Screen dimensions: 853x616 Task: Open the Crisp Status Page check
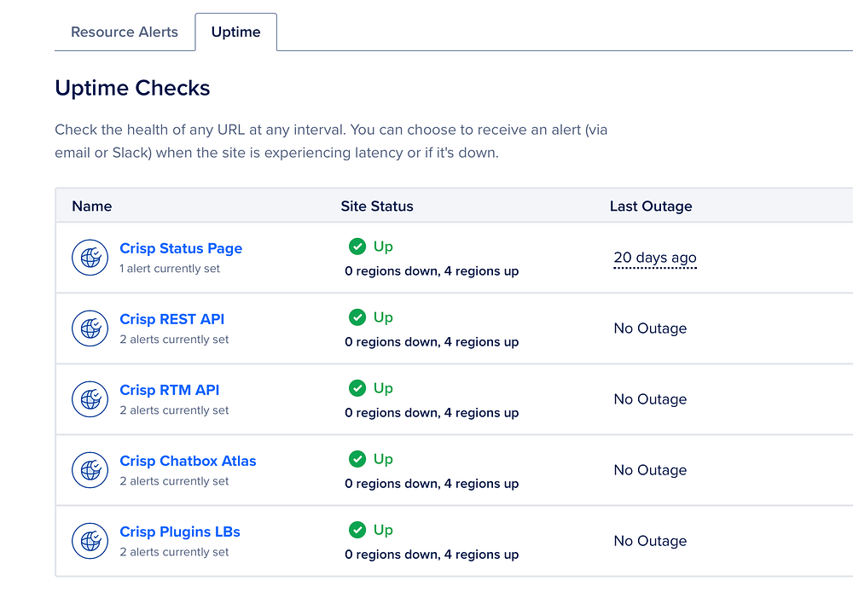point(181,248)
